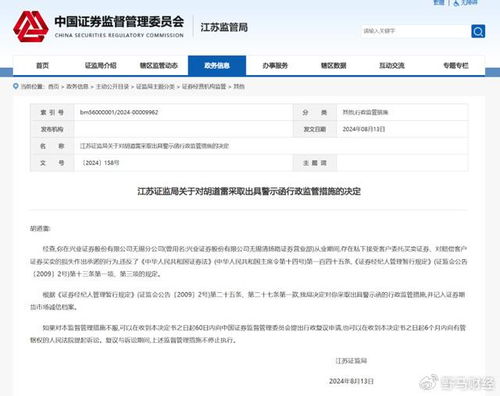Click the red CSRC logo emblem
Viewport: 500px width, 396px height.
pyautogui.click(x=30, y=27)
